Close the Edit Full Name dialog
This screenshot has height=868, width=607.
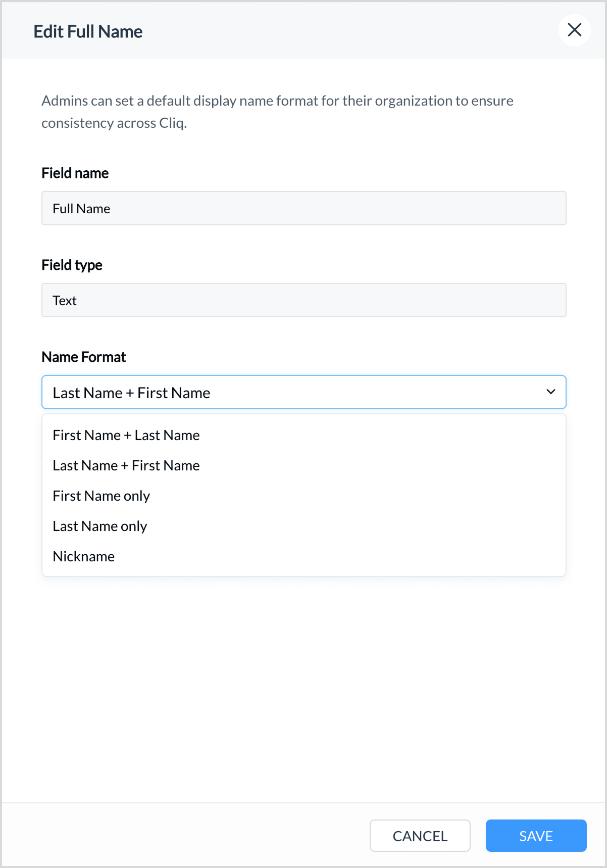click(x=574, y=30)
